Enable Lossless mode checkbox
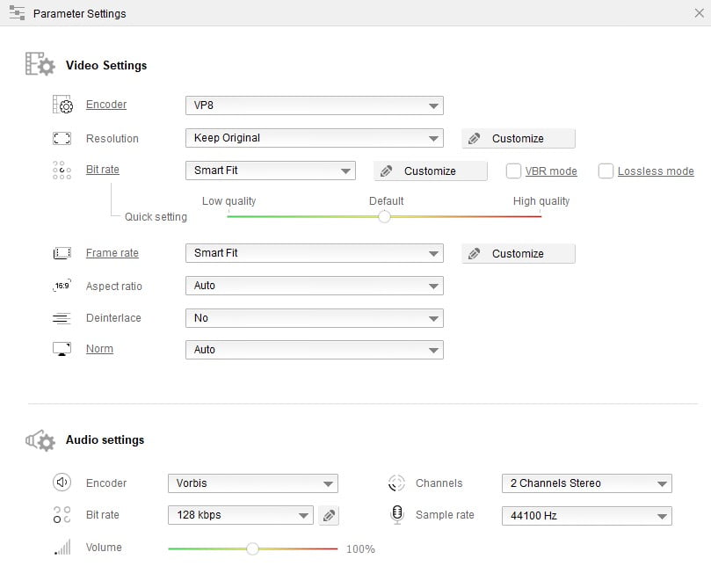Viewport: 711px width, 588px height. coord(606,171)
